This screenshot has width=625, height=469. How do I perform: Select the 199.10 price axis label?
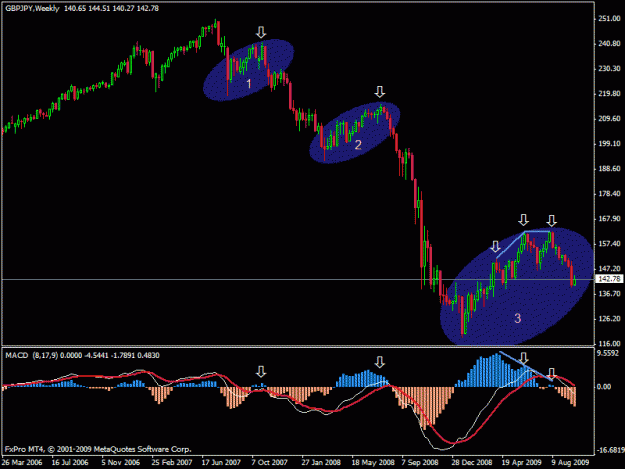pyautogui.click(x=609, y=144)
